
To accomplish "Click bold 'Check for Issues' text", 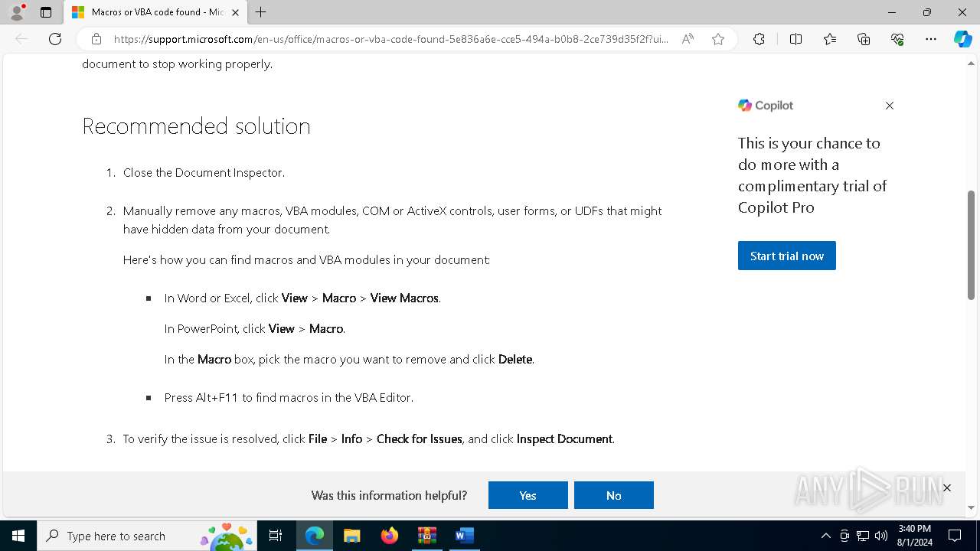I will click(420, 439).
